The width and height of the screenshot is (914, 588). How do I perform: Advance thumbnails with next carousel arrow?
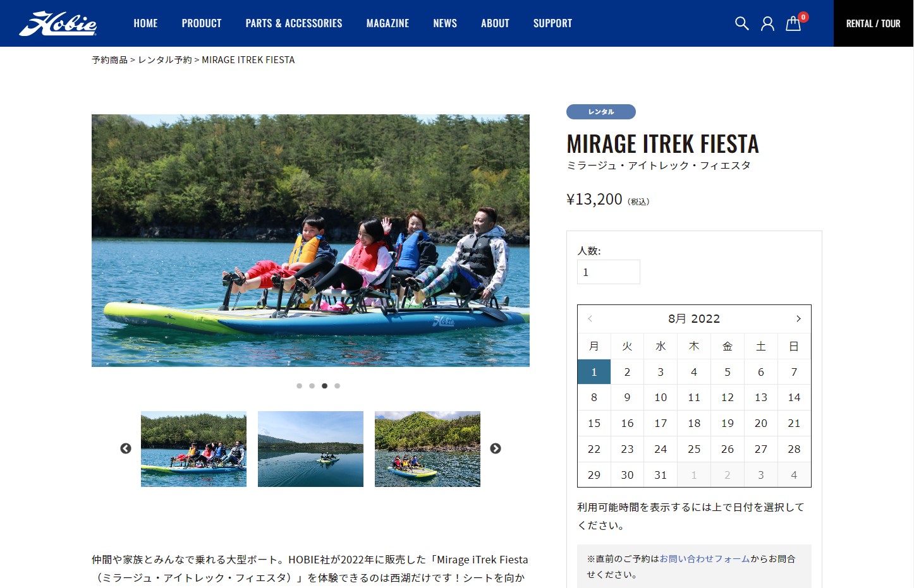click(496, 448)
